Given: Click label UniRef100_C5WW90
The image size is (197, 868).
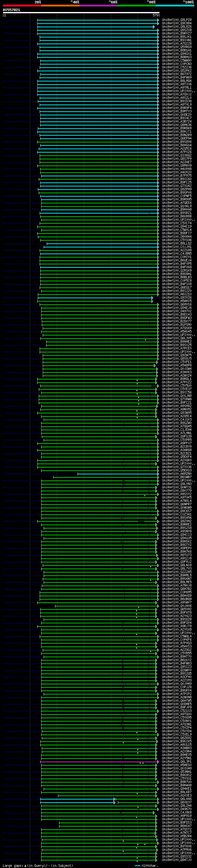Looking at the screenshot, I should pyautogui.click(x=177, y=61).
